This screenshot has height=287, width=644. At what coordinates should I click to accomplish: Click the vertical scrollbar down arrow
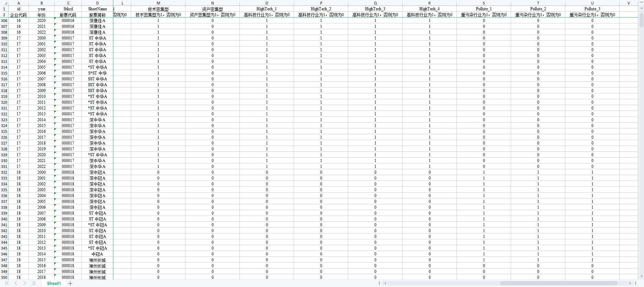(x=641, y=276)
